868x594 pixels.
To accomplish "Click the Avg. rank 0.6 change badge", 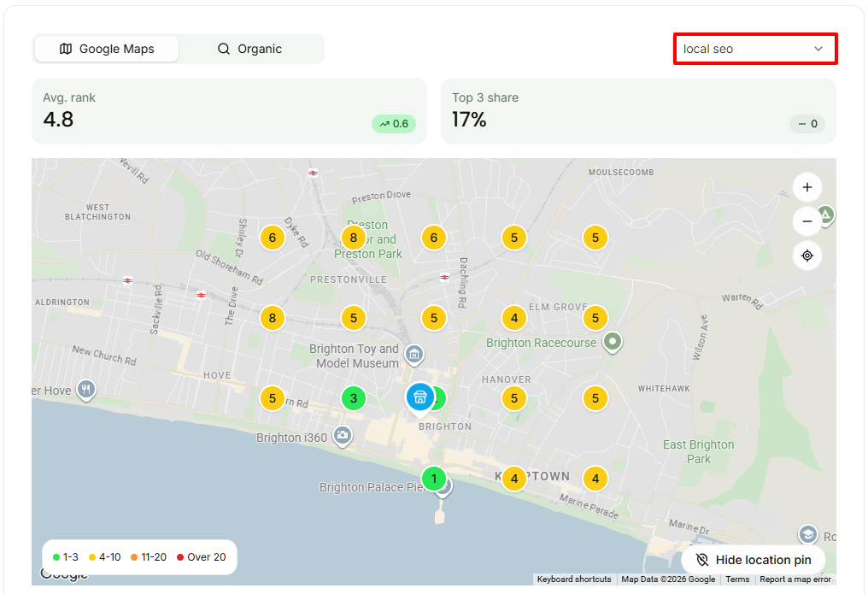I will point(394,124).
